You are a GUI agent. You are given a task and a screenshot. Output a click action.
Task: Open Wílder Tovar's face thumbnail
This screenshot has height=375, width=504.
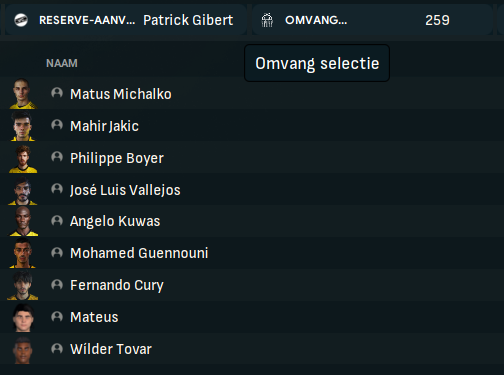pyautogui.click(x=23, y=350)
